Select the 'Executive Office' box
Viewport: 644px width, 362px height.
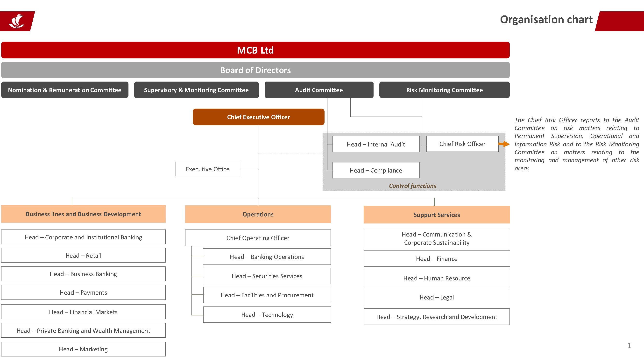[208, 169]
